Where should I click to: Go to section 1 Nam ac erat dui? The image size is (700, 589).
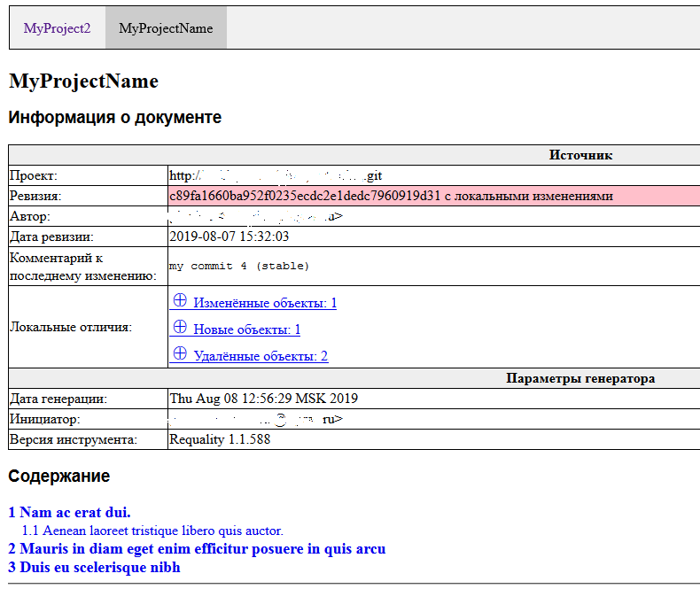[x=69, y=512]
